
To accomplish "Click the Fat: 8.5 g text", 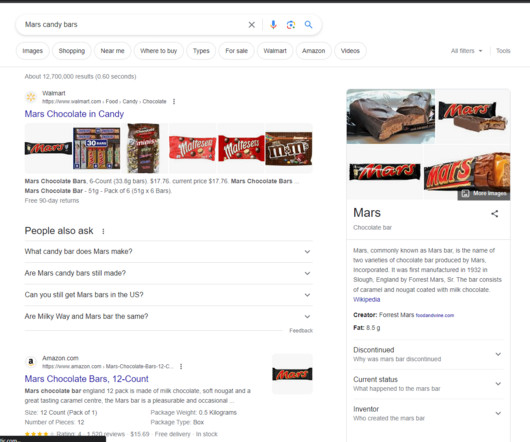I will click(367, 328).
